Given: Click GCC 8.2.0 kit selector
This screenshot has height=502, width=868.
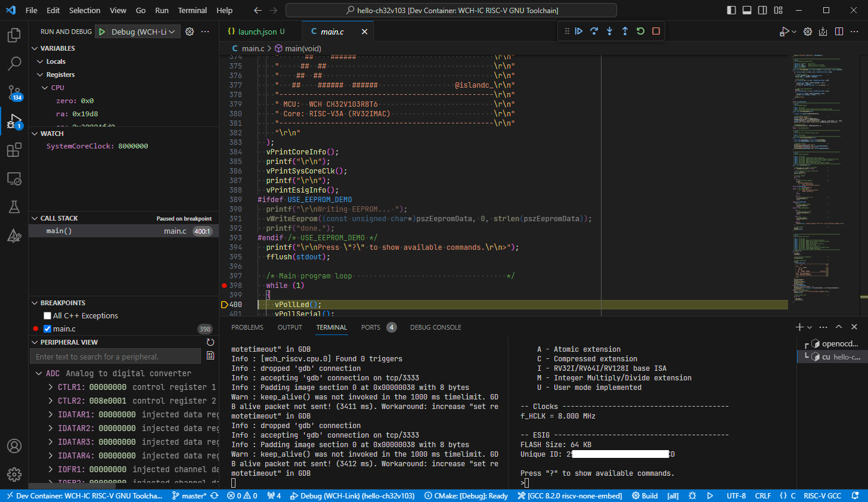Looking at the screenshot, I should pos(569,496).
